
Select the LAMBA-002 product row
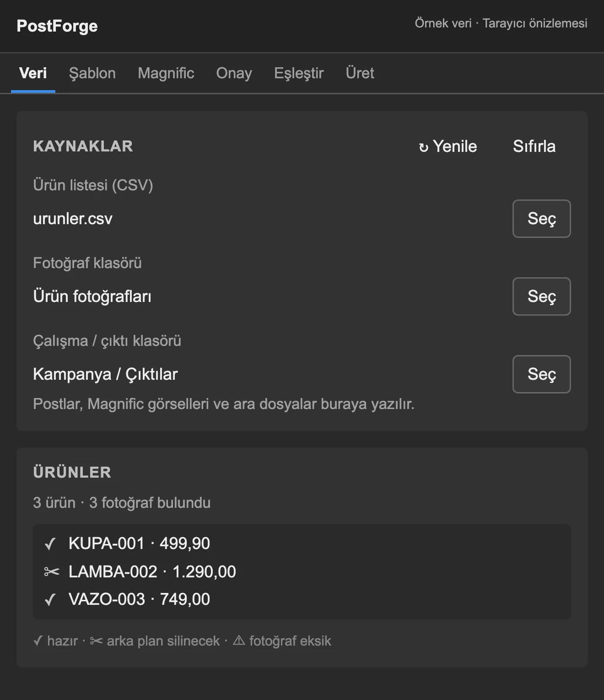pyautogui.click(x=302, y=572)
